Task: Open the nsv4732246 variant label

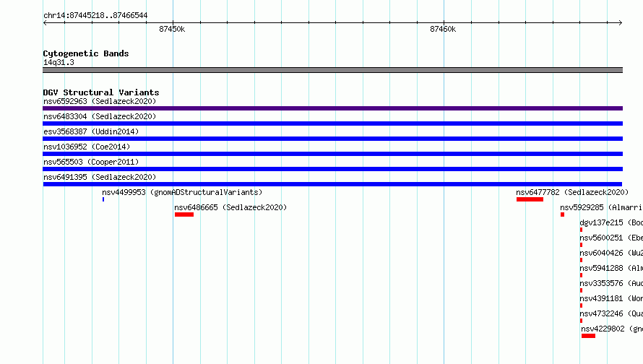Action: pyautogui.click(x=611, y=313)
